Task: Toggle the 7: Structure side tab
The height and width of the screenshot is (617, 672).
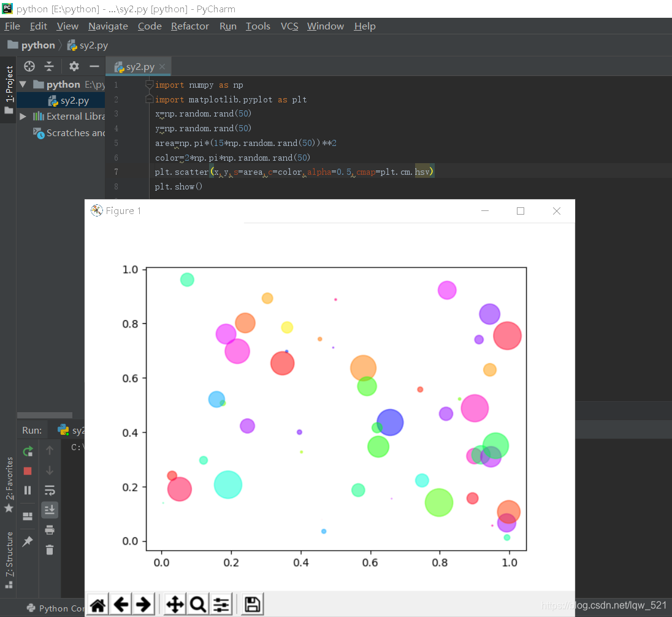Action: click(9, 559)
